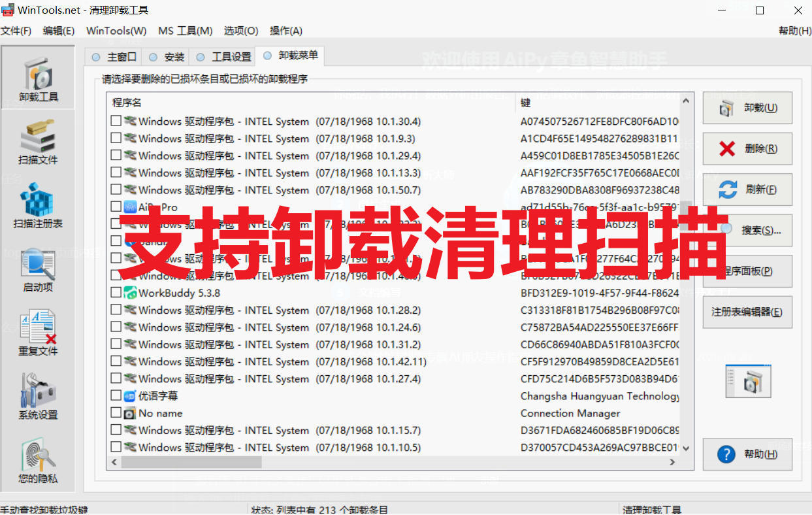Open the 帮助(H) menu in menu bar

point(794,31)
